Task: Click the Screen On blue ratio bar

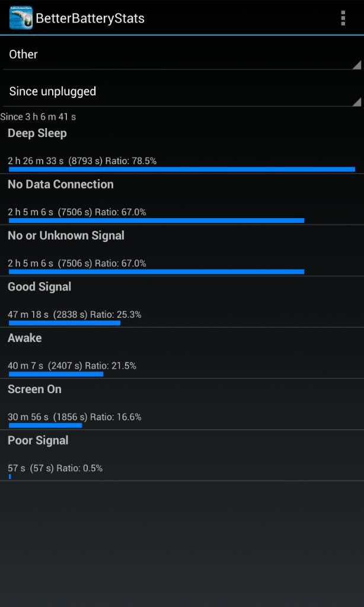Action: point(45,425)
